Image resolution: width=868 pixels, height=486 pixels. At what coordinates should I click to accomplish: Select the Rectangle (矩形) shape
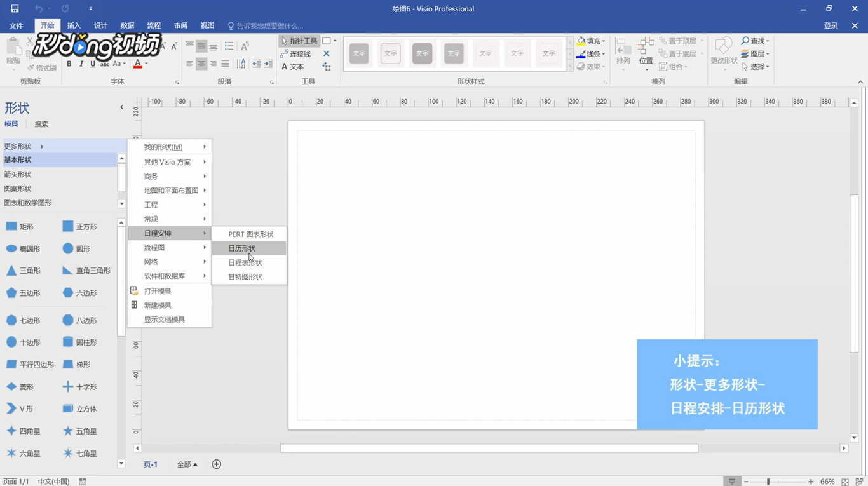20,227
